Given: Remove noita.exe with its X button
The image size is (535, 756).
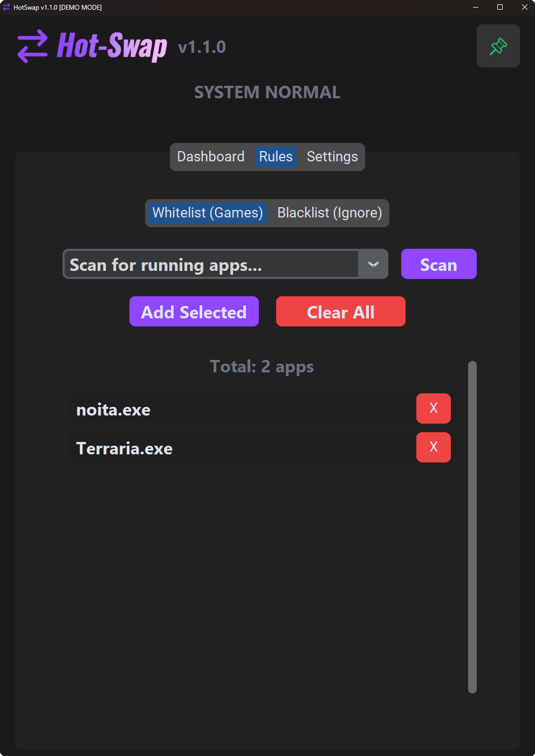Looking at the screenshot, I should click(x=433, y=408).
